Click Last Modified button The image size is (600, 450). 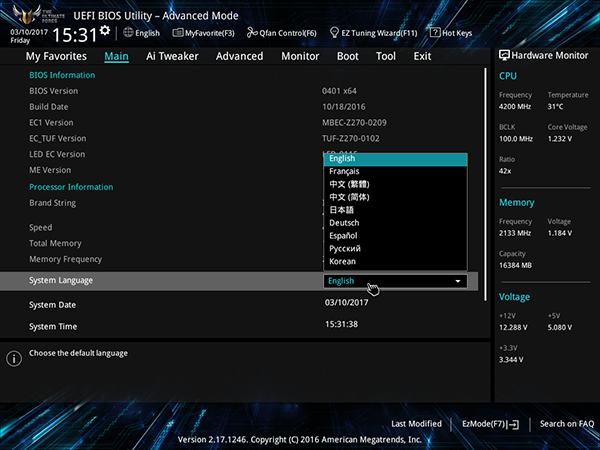coord(416,424)
